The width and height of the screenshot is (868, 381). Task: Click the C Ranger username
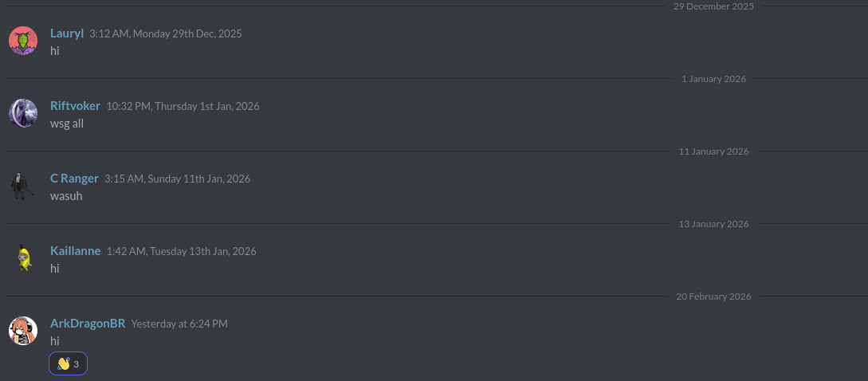click(x=74, y=179)
